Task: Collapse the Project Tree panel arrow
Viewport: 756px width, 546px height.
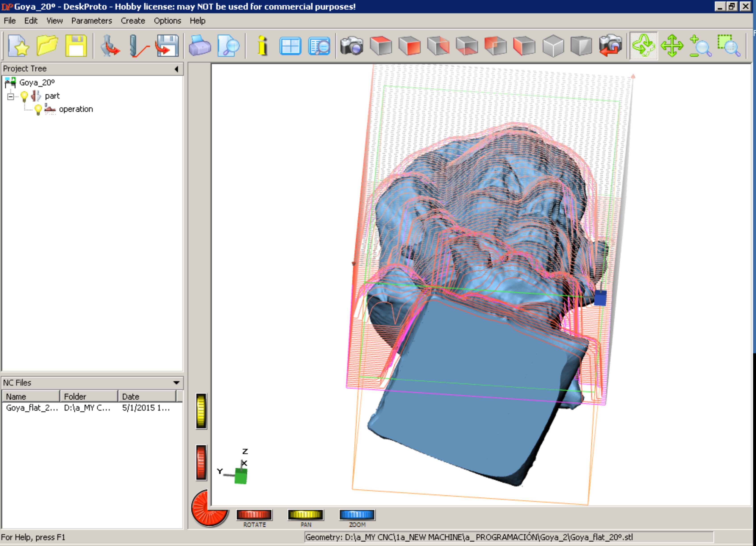Action: click(x=176, y=69)
